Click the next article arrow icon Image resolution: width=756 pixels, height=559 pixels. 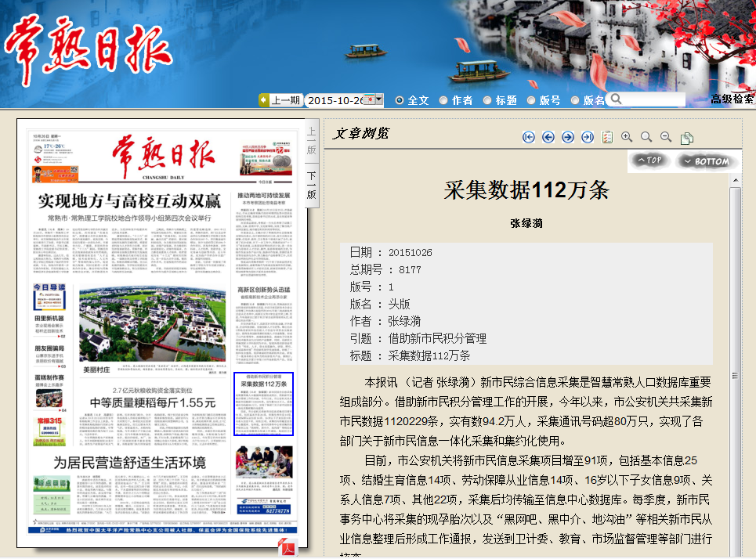(x=568, y=137)
